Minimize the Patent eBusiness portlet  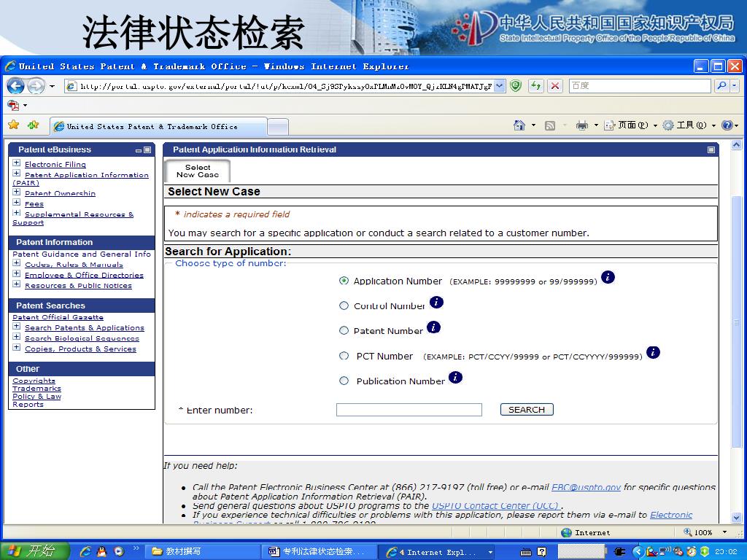coord(139,150)
